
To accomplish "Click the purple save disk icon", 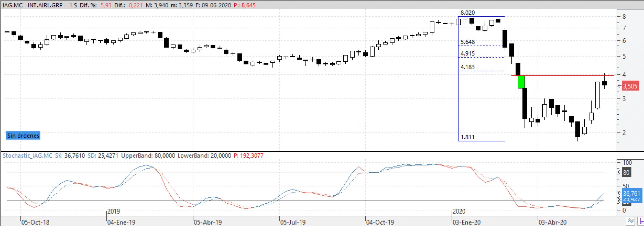I will (x=641, y=221).
